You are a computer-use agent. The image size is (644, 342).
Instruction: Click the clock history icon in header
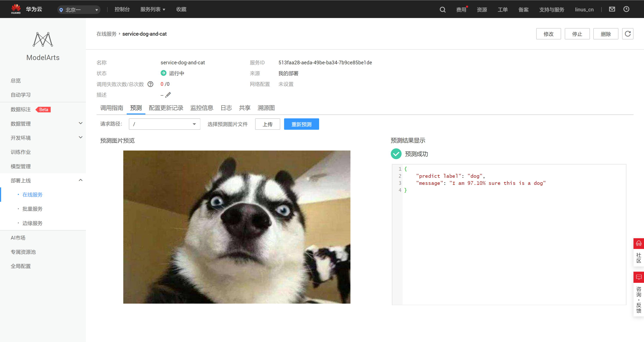tap(626, 9)
